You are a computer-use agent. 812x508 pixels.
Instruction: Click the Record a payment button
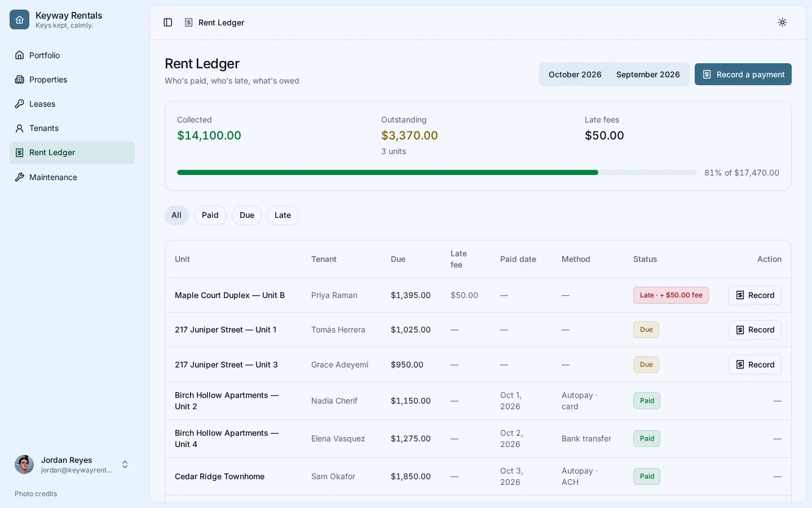(743, 75)
